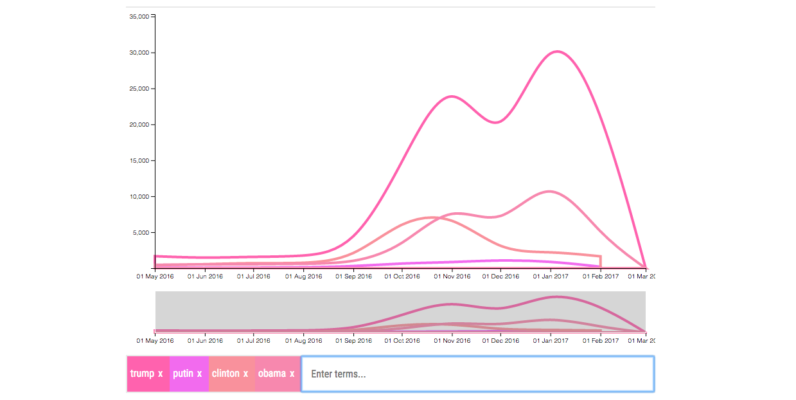Click the 35,000 label on the y-axis
The image size is (796, 400).
click(x=138, y=17)
